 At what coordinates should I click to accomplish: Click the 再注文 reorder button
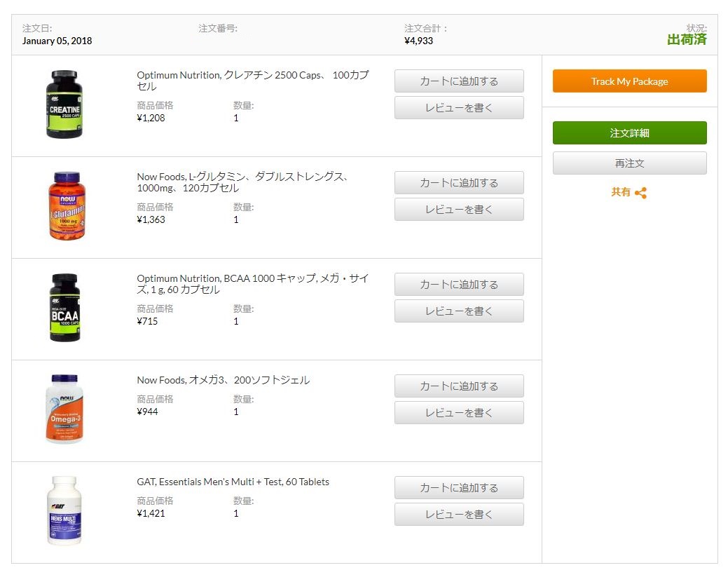629,163
